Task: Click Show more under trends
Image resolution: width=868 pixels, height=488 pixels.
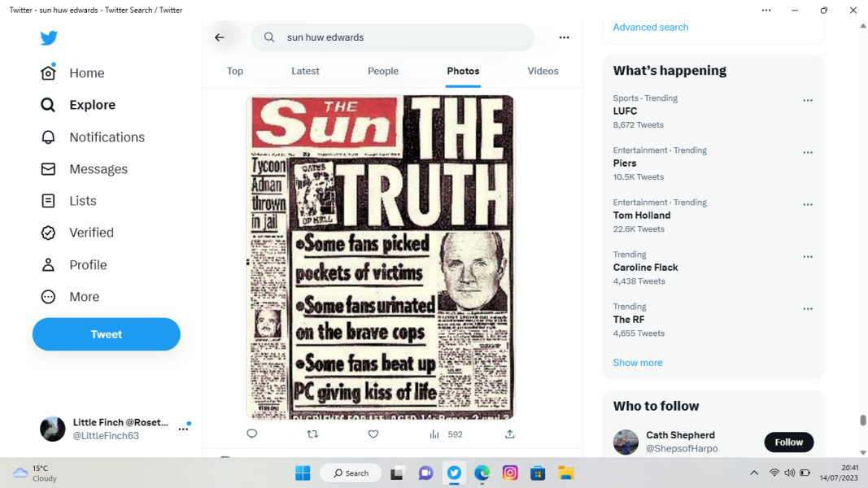Action: tap(637, 363)
